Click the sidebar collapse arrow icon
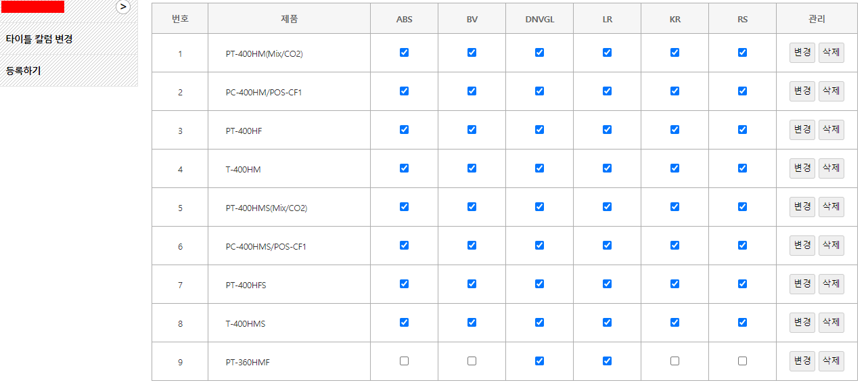 [x=123, y=7]
